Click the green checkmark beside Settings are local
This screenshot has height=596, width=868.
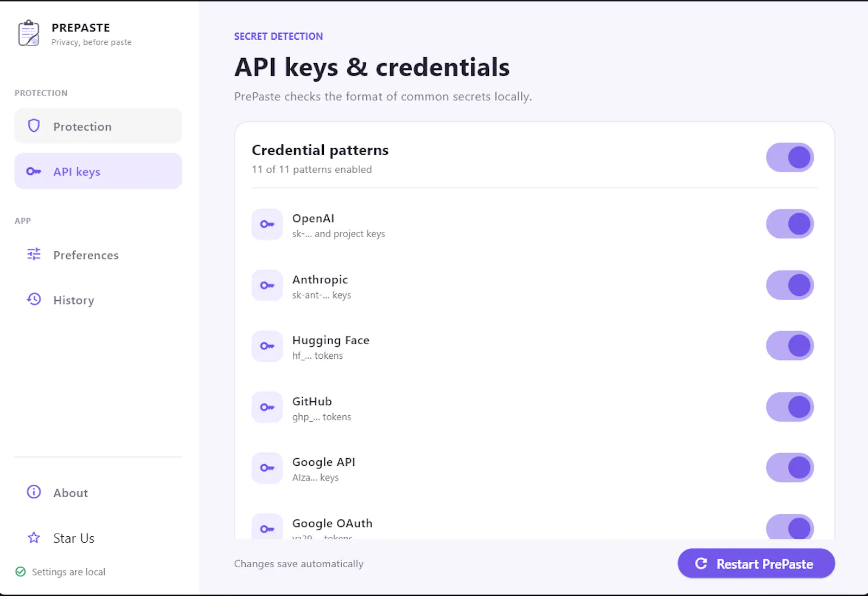(x=21, y=572)
